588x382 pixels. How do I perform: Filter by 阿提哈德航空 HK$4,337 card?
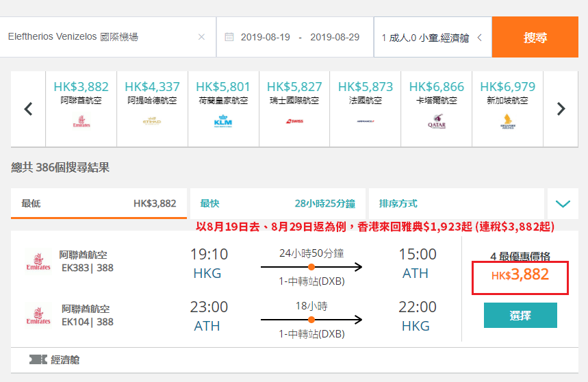pyautogui.click(x=152, y=109)
